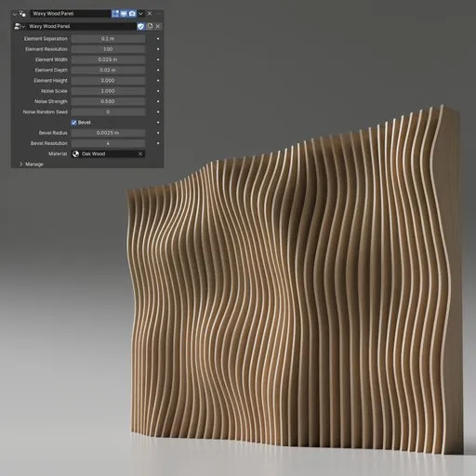Click the geometry nodes modifier icon
This screenshot has height=476, width=476.
coord(22,14)
